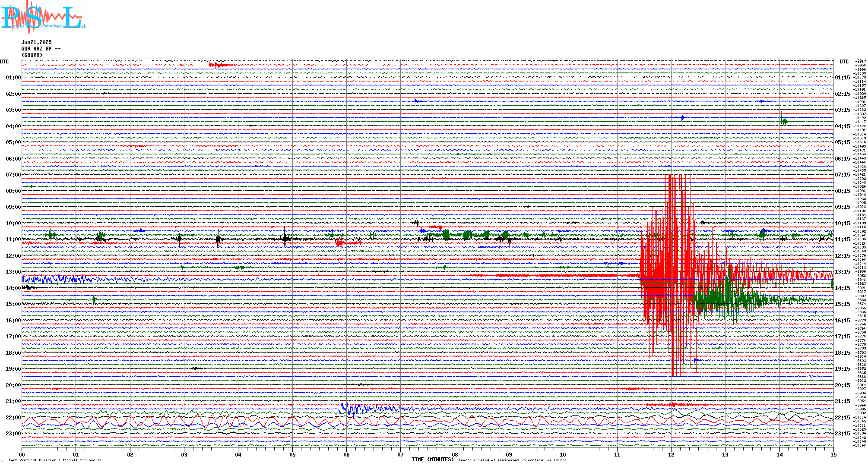The width and height of the screenshot is (868, 466).
Task: Click the left hour label '15:00'
Action: click(x=13, y=304)
